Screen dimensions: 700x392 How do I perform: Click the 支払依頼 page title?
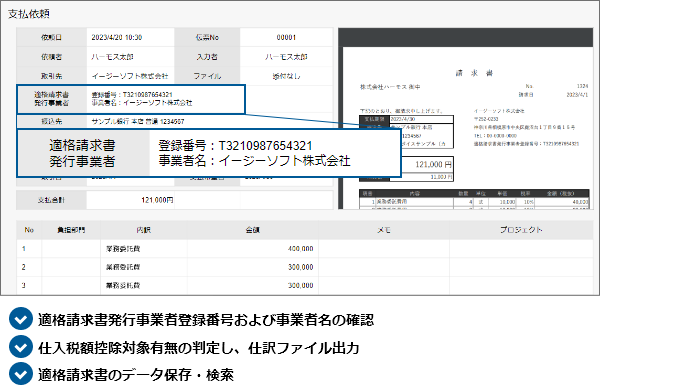tap(29, 14)
